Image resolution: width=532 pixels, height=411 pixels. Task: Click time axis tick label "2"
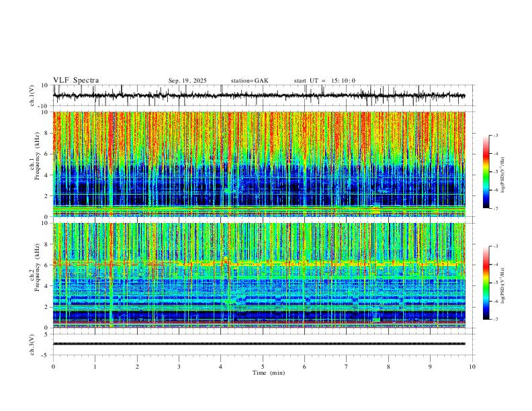click(x=137, y=367)
